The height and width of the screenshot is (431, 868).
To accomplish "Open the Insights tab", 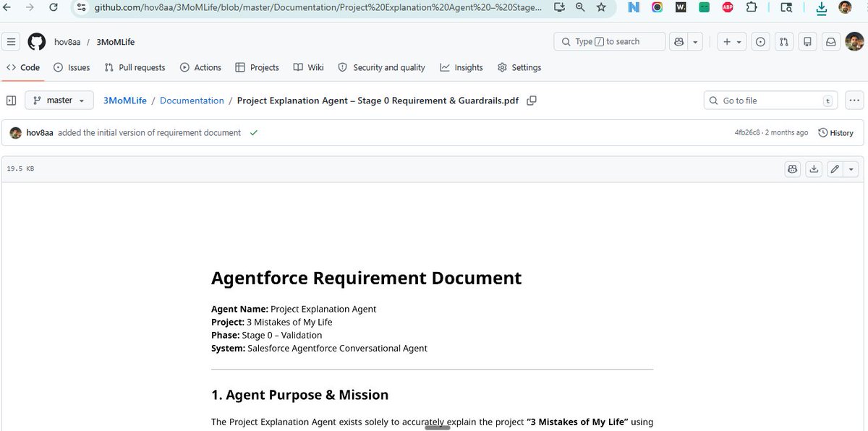I will coord(461,67).
